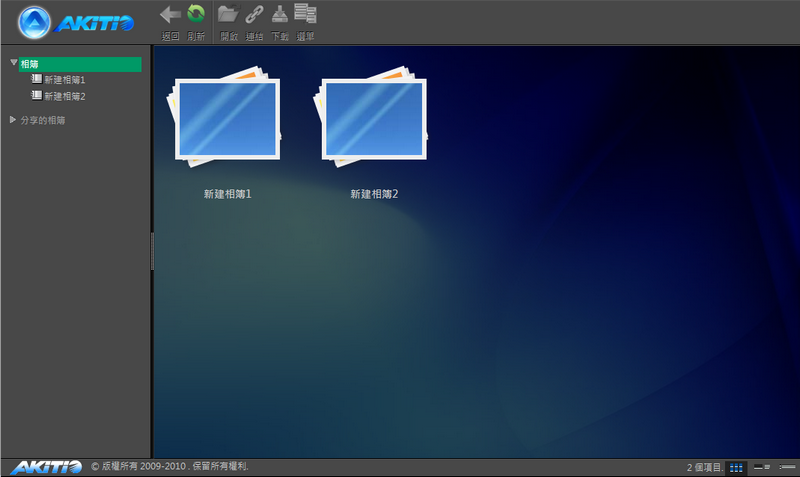Click the sidebar collapse splitter handle
Screen dimensions: 800x477
152,251
